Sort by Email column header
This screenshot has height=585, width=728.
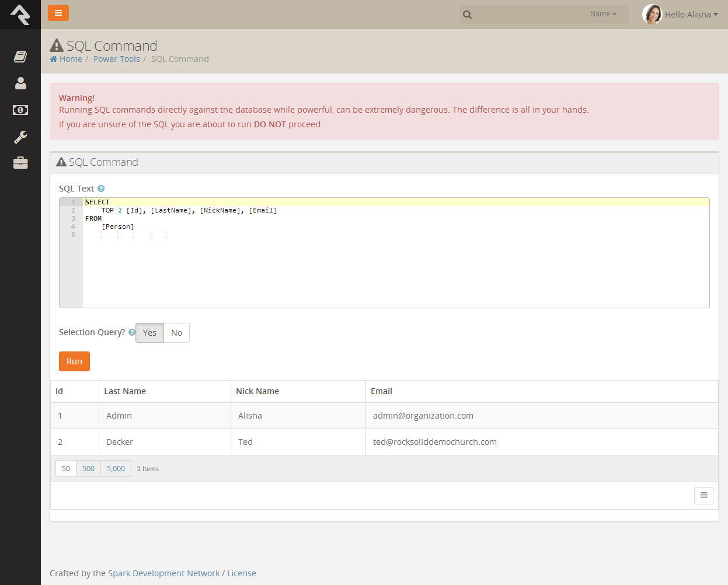381,391
